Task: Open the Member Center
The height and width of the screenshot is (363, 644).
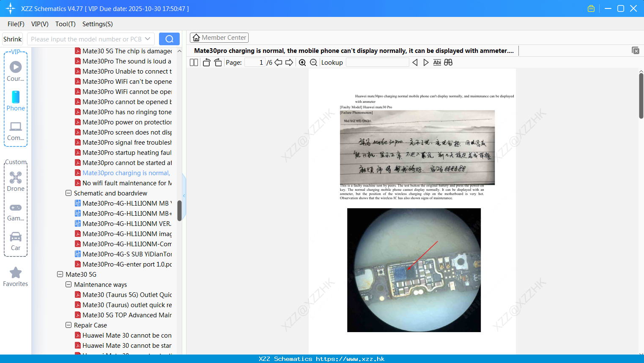Action: (x=219, y=38)
